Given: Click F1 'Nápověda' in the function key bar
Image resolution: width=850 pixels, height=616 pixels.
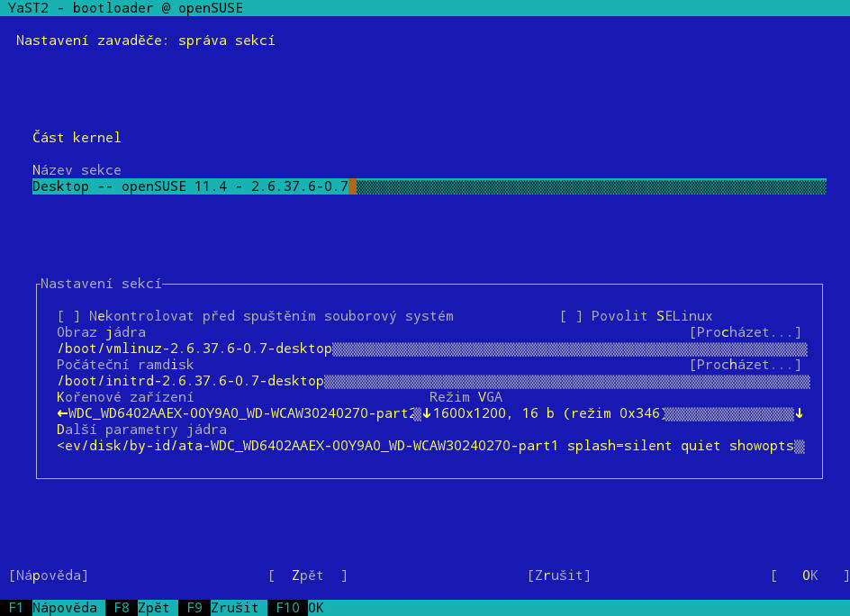Looking at the screenshot, I should coord(53,608).
